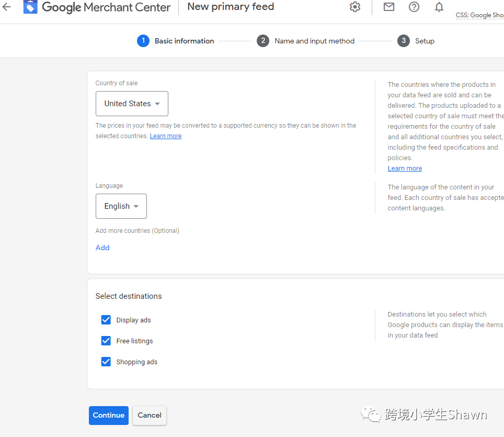Jump to the Setup step
Viewport: 504px width, 437px height.
tap(425, 41)
